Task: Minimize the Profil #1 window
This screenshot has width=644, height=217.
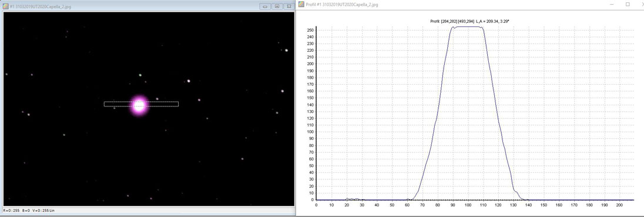Action: coord(612,4)
